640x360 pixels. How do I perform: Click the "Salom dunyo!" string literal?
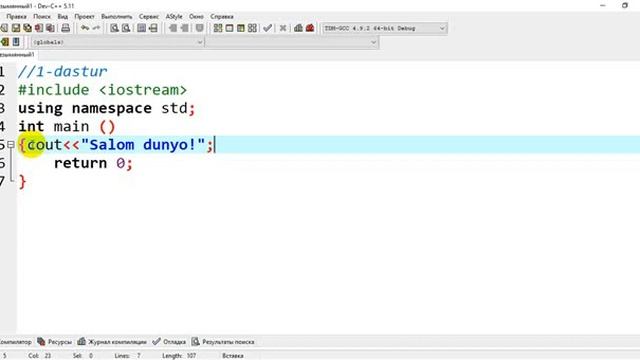[143, 144]
